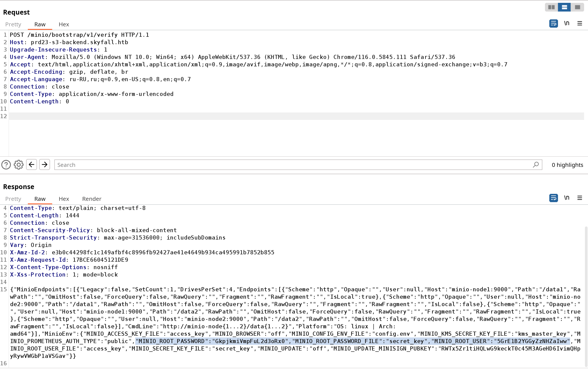Click the '0 highlights' label
Viewport: 588px width, 369px height.
click(567, 165)
